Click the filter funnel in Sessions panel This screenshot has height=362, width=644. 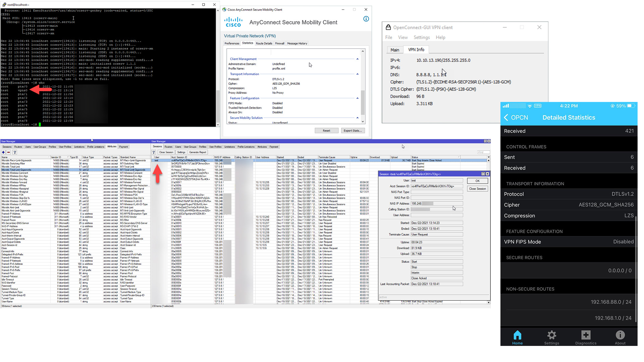[154, 152]
